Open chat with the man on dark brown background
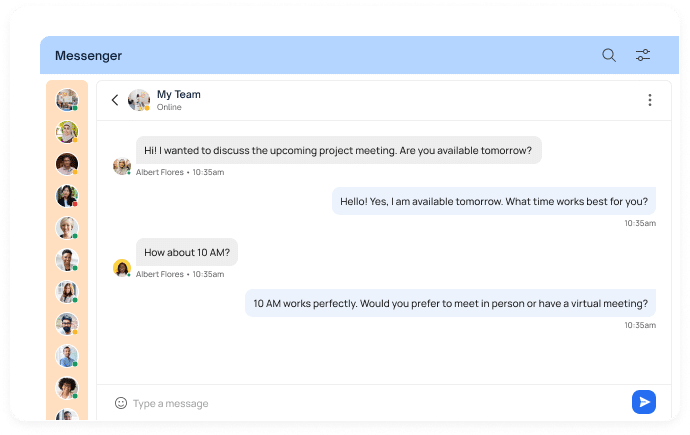The image size is (690, 435). [67, 164]
